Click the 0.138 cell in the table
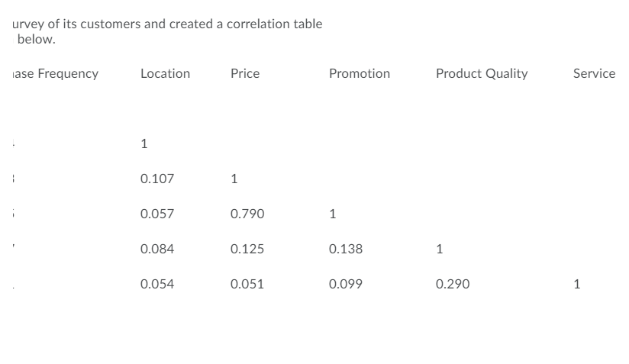The width and height of the screenshot is (629, 364). pos(346,249)
